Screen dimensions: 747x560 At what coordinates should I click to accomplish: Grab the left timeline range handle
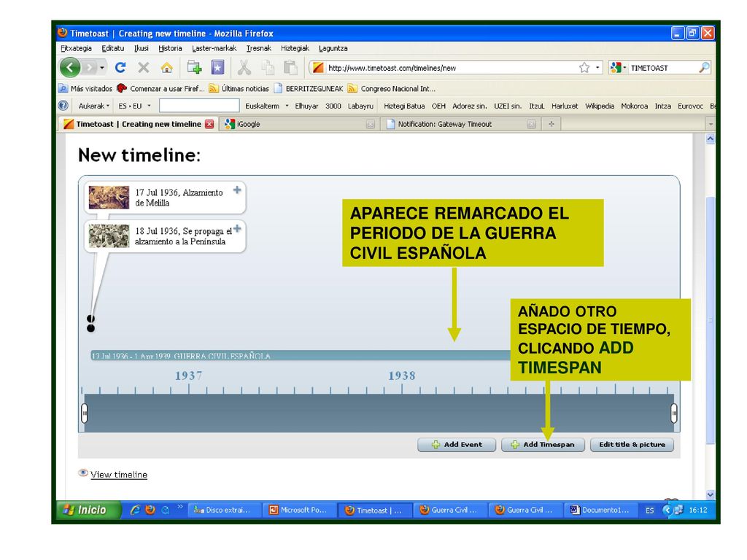(x=85, y=413)
